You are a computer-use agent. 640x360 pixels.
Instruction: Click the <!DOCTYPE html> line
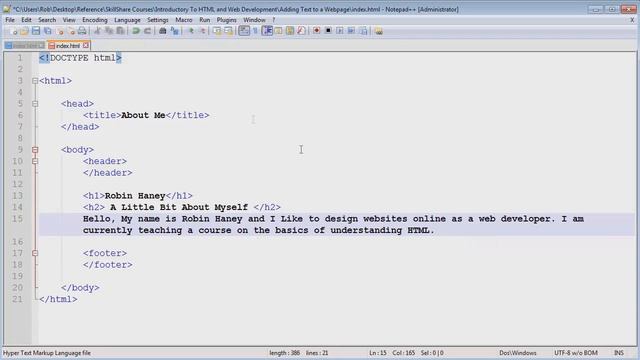pyautogui.click(x=80, y=58)
